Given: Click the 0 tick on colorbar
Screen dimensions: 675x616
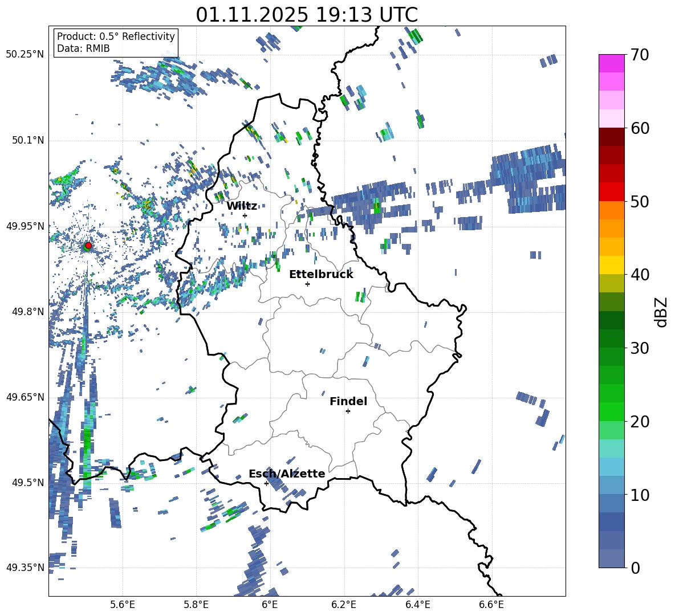Looking at the screenshot, I should coord(635,568).
